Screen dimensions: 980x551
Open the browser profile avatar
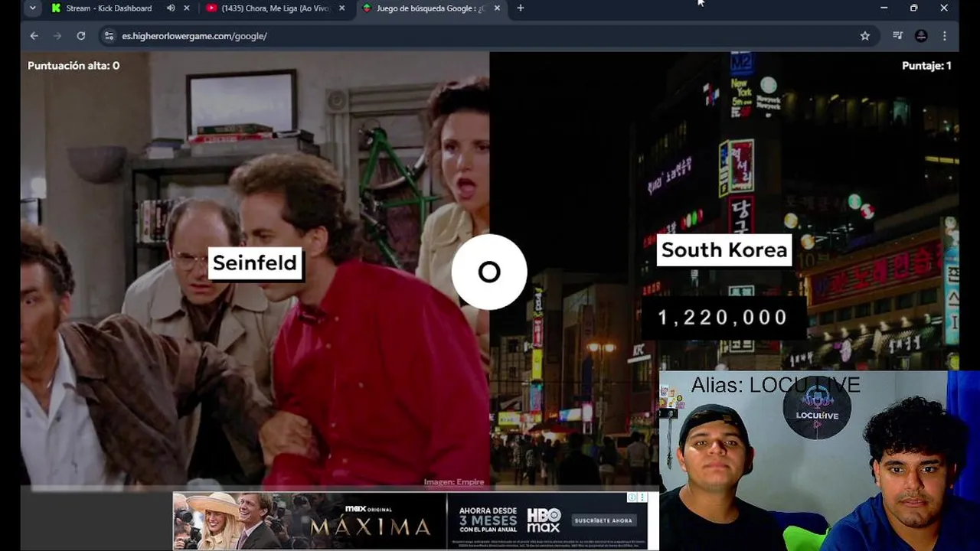point(922,36)
